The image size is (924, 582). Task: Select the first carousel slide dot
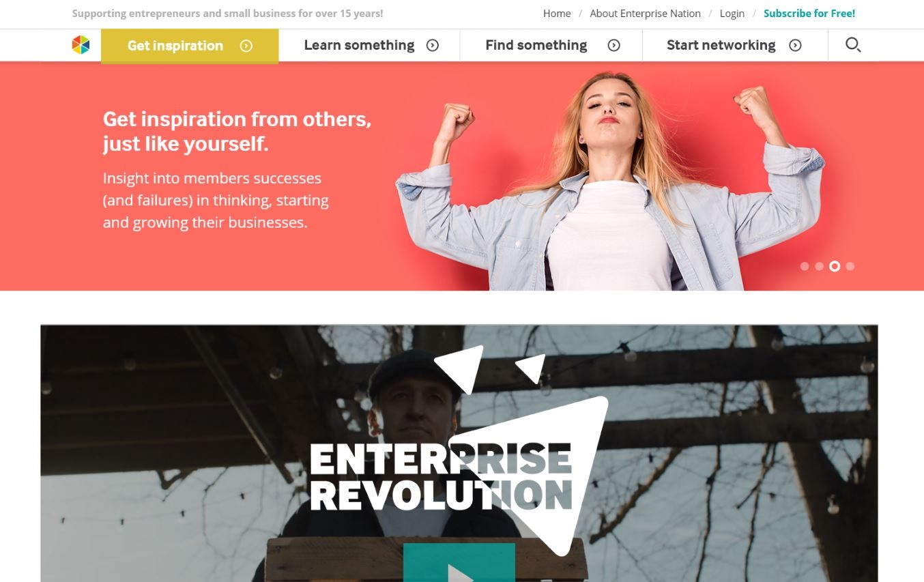(805, 267)
